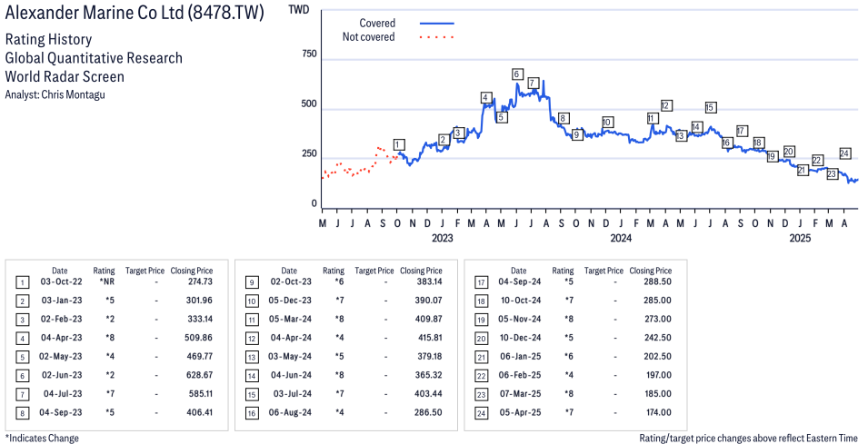
Task: Click the 185.00 closing price
Action: tap(658, 394)
